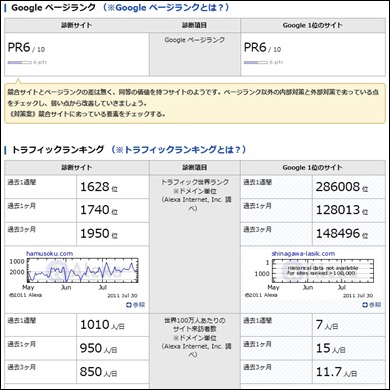This screenshot has height=390, width=390.
Task: Open the '※トラフィックランキングとは?' help link
Action: click(179, 150)
